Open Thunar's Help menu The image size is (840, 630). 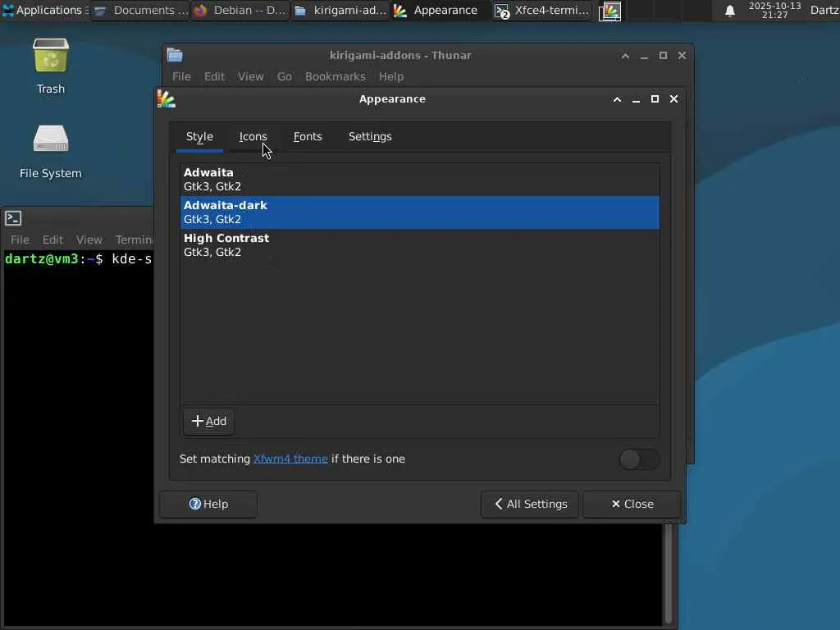tap(391, 76)
